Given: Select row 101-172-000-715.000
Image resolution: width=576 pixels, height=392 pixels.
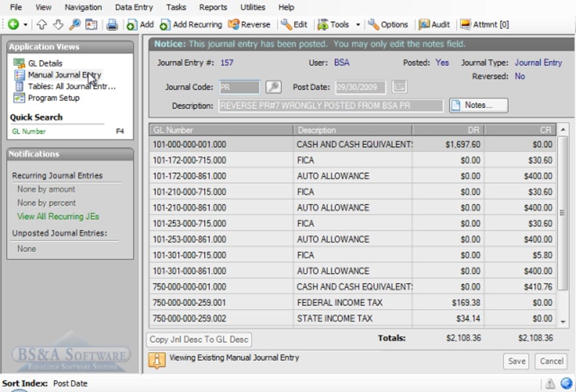Looking at the screenshot, I should (353, 160).
